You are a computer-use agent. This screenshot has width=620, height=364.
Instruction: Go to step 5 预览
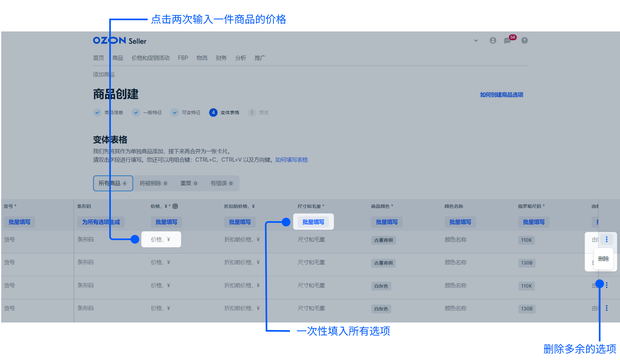point(258,113)
